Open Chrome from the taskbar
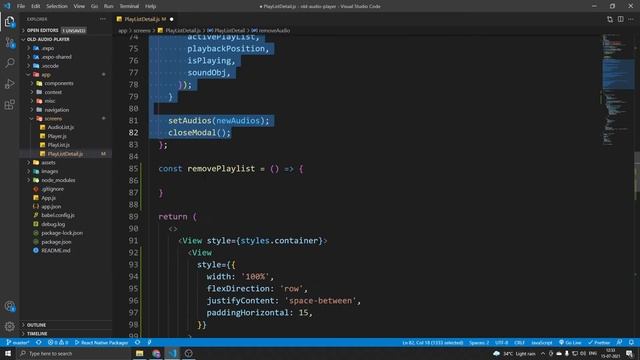 click(156, 353)
